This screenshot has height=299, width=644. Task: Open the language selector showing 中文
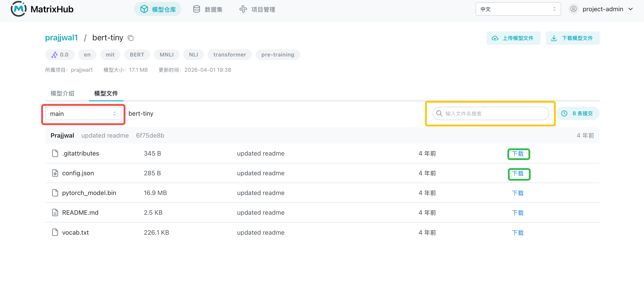518,9
